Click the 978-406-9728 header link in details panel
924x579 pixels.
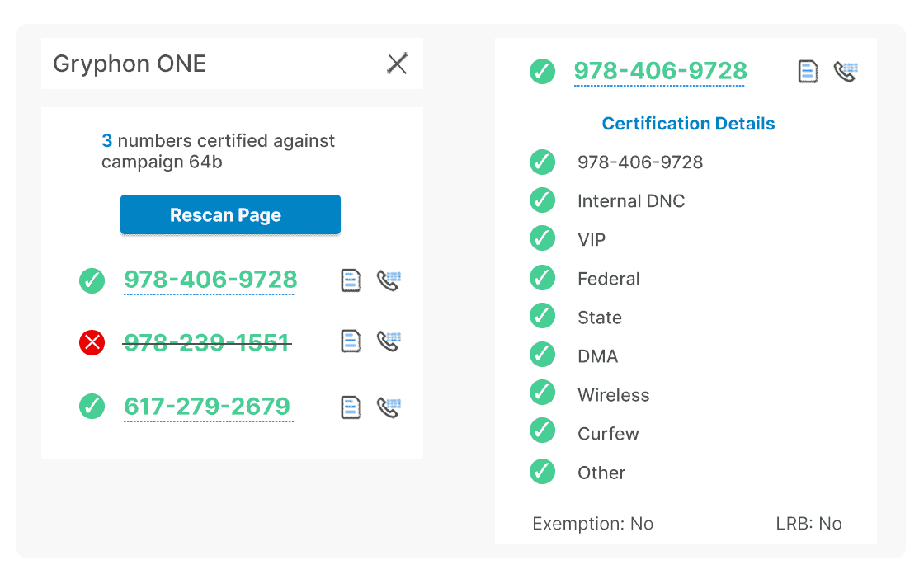click(661, 71)
